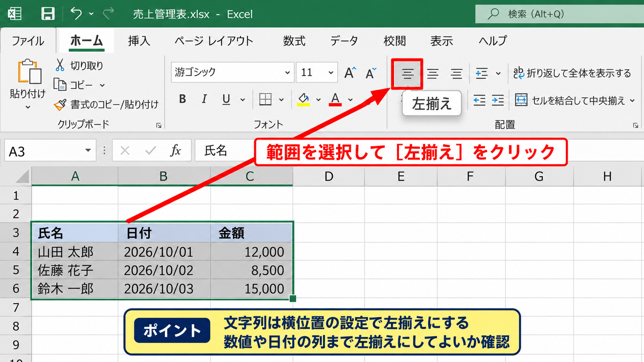Click the right align icon
Image resolution: width=644 pixels, height=362 pixels.
click(456, 73)
